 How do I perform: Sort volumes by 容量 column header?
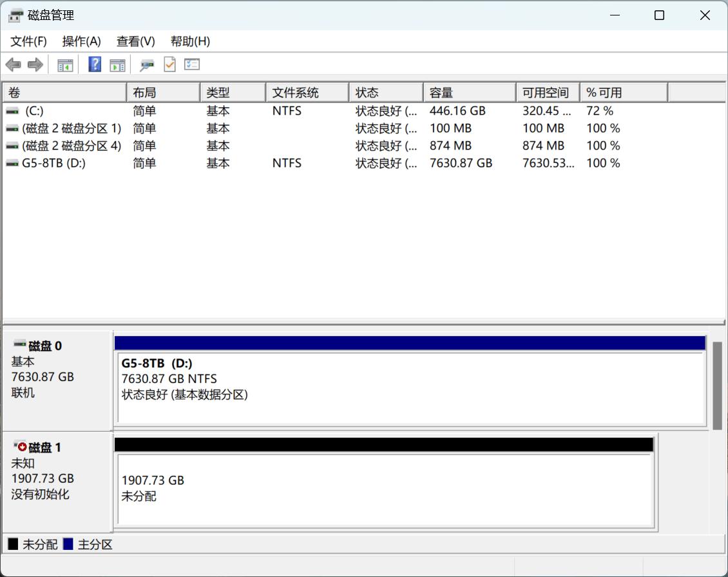pyautogui.click(x=468, y=93)
